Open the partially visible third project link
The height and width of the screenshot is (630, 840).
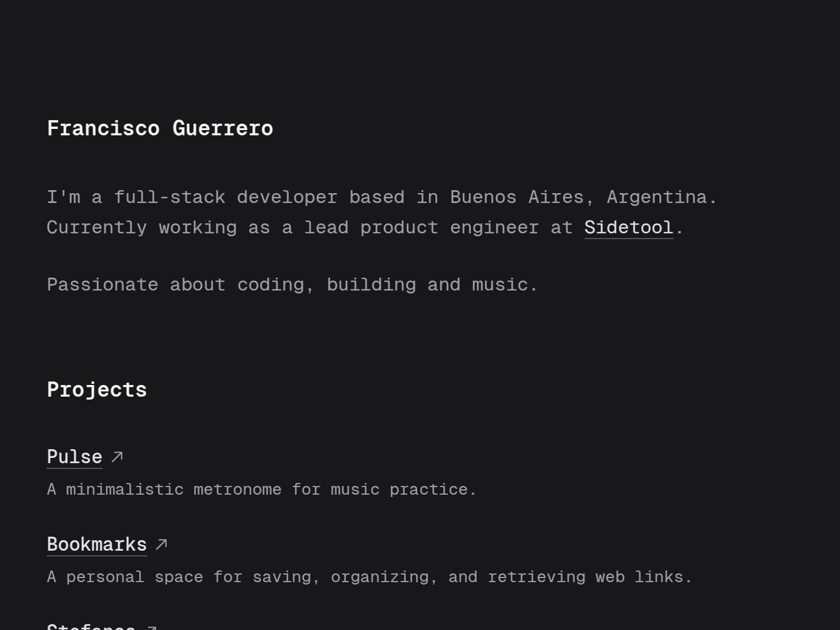[91, 626]
